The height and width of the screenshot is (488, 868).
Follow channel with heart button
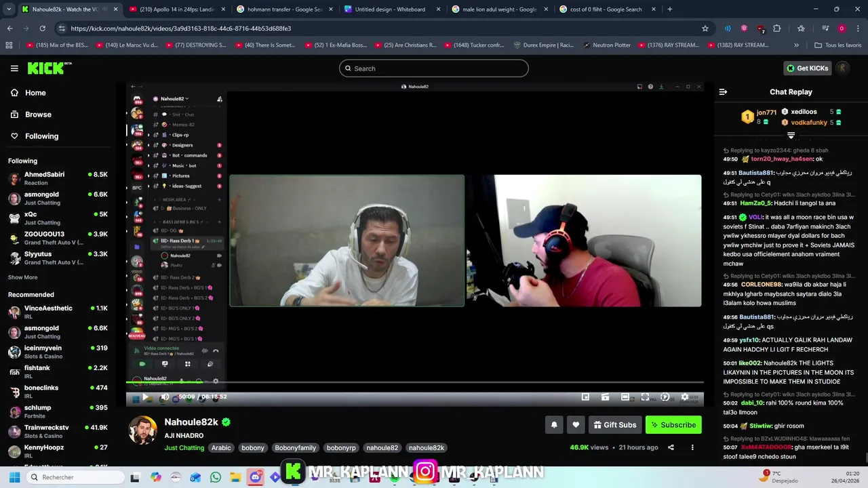pos(576,425)
